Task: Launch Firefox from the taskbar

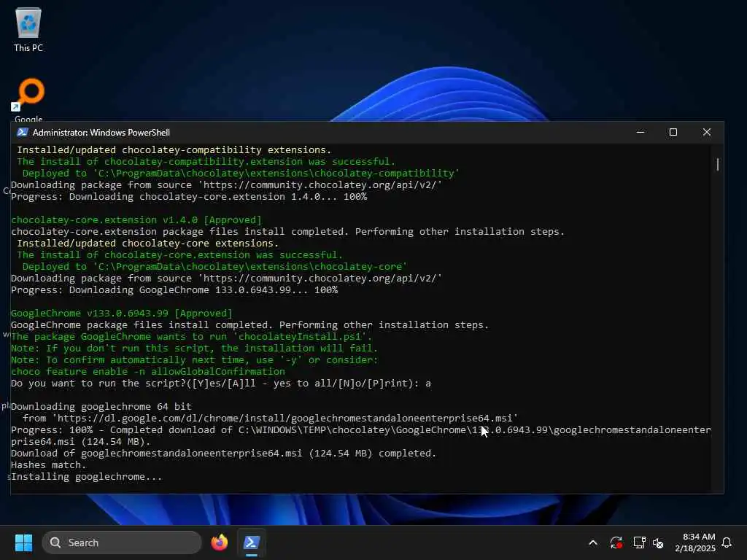Action: click(219, 542)
